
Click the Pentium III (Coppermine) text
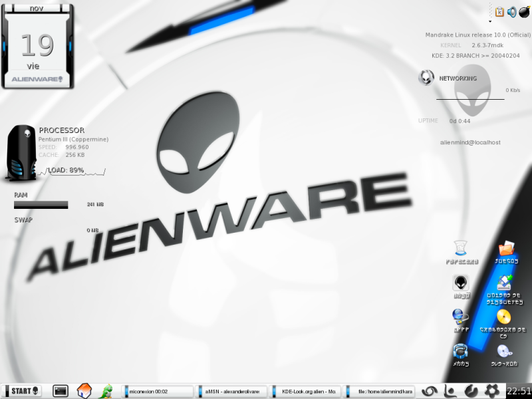click(x=73, y=140)
